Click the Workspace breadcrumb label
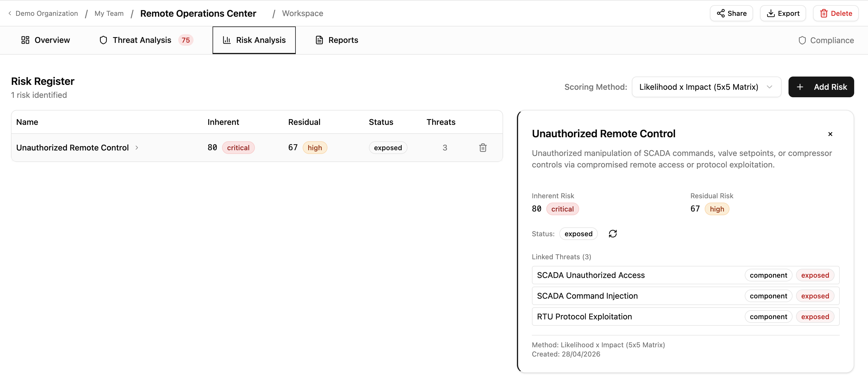This screenshot has width=868, height=385. pyautogui.click(x=302, y=13)
